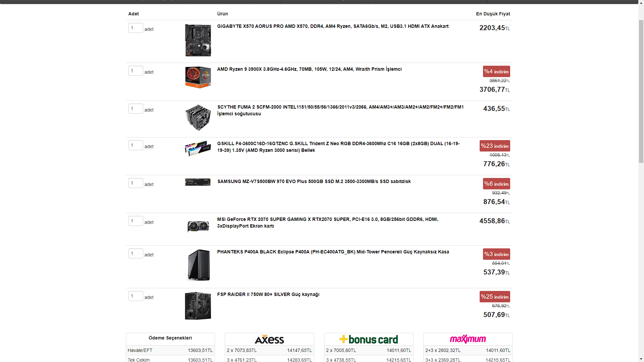Click the Scythe Fuma 2 cooler image
Image resolution: width=644 pixels, height=362 pixels.
[198, 117]
